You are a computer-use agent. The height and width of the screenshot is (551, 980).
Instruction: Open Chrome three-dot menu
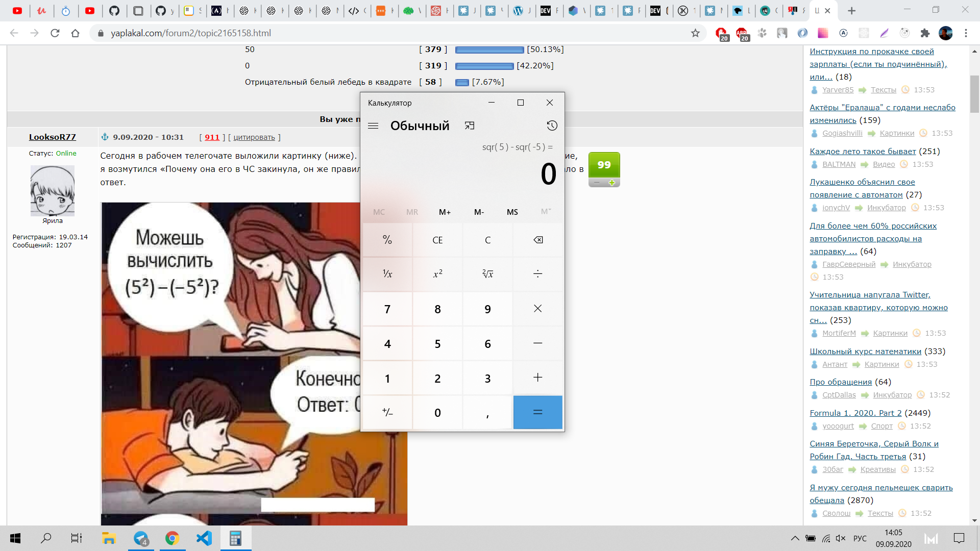(966, 33)
